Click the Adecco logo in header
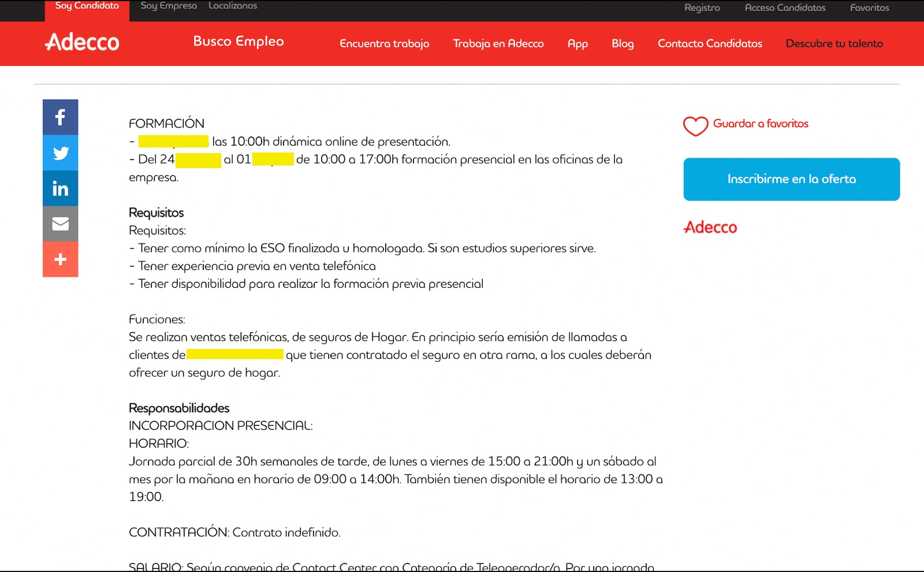 [82, 42]
